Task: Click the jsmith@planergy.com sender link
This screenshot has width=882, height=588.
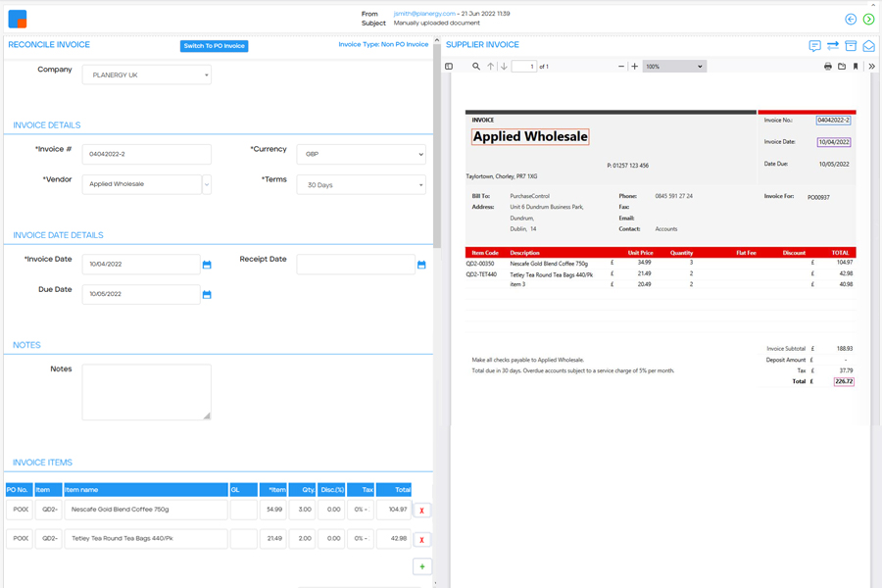Action: click(424, 14)
